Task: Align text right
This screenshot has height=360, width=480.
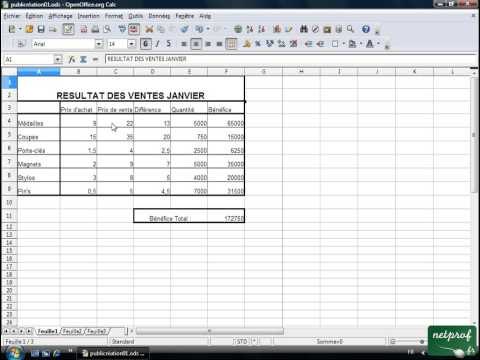Action: [x=208, y=44]
